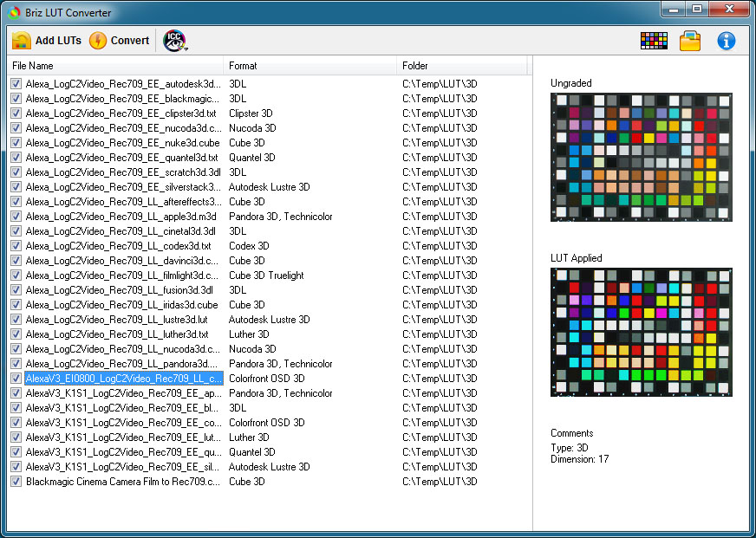Image resolution: width=756 pixels, height=538 pixels.
Task: Toggle checkbox for EE_clipster3d.txt row
Action: [16, 113]
